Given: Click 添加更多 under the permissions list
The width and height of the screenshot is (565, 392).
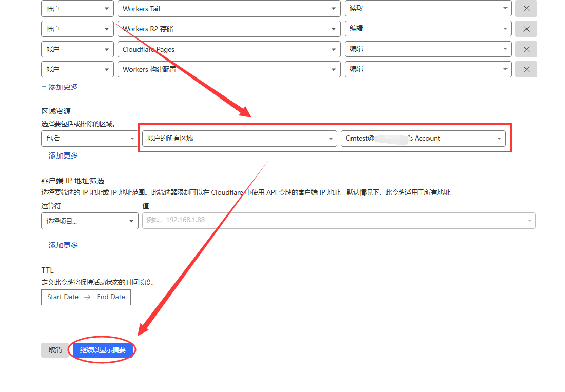Looking at the screenshot, I should tap(60, 87).
